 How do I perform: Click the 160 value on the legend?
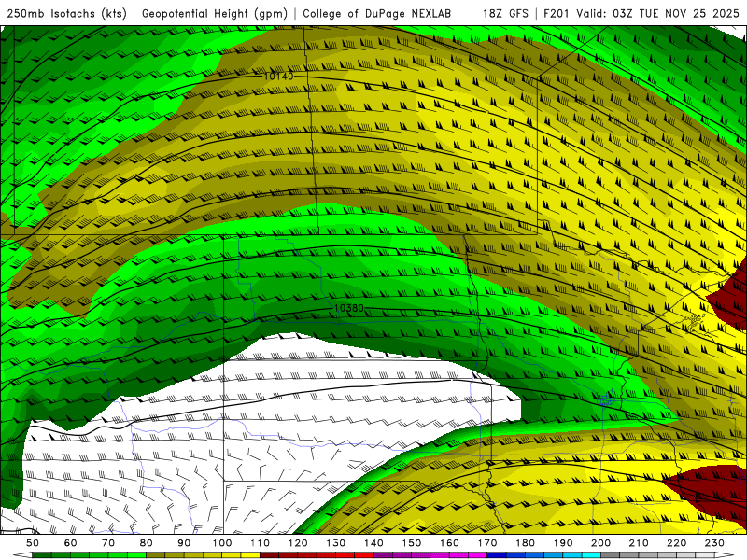pos(449,543)
